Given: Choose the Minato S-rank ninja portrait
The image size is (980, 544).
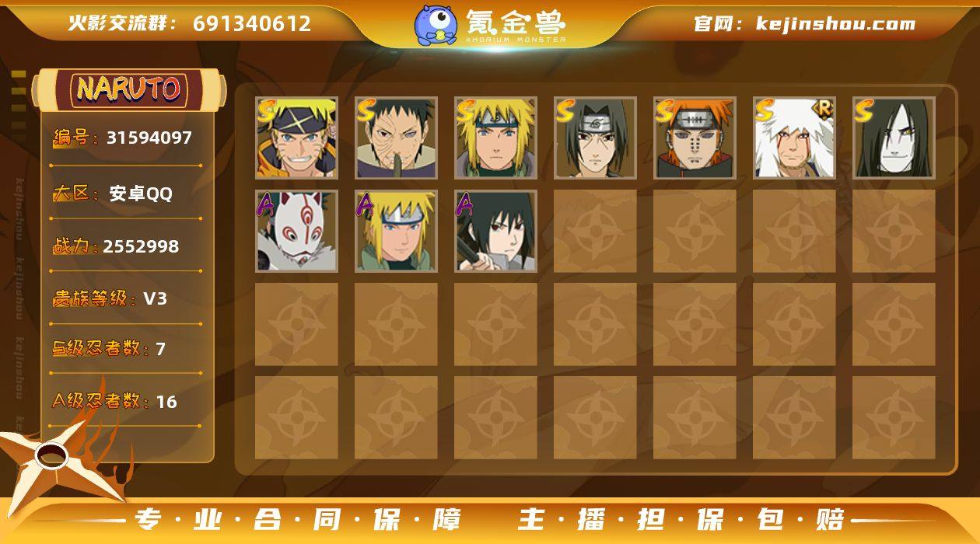Looking at the screenshot, I should coord(495,138).
